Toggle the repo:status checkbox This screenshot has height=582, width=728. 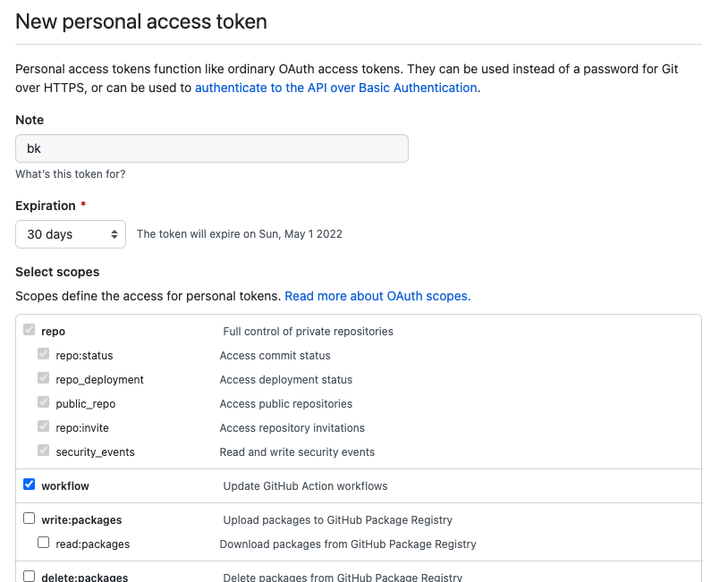[43, 354]
